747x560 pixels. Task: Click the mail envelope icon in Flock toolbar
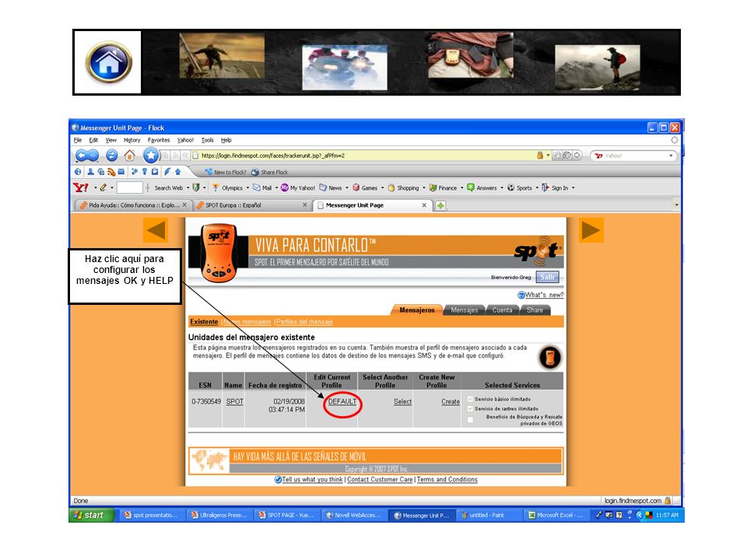point(121,171)
